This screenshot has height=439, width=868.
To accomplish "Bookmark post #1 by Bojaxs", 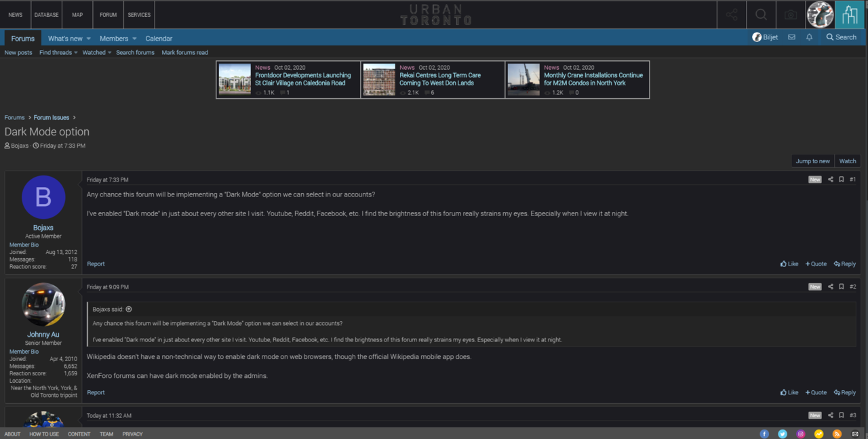I will (842, 180).
